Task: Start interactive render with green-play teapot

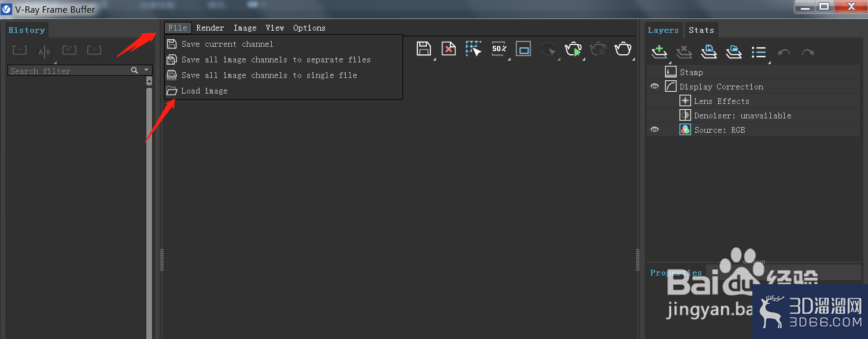Action: coord(573,49)
